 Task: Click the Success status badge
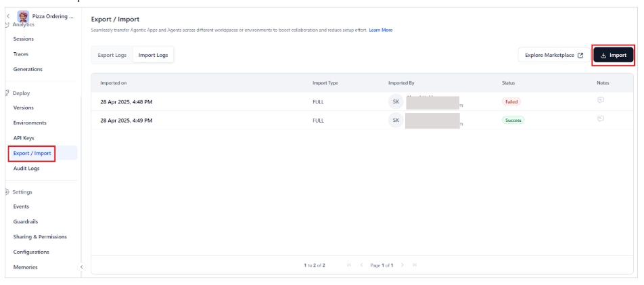coord(513,120)
